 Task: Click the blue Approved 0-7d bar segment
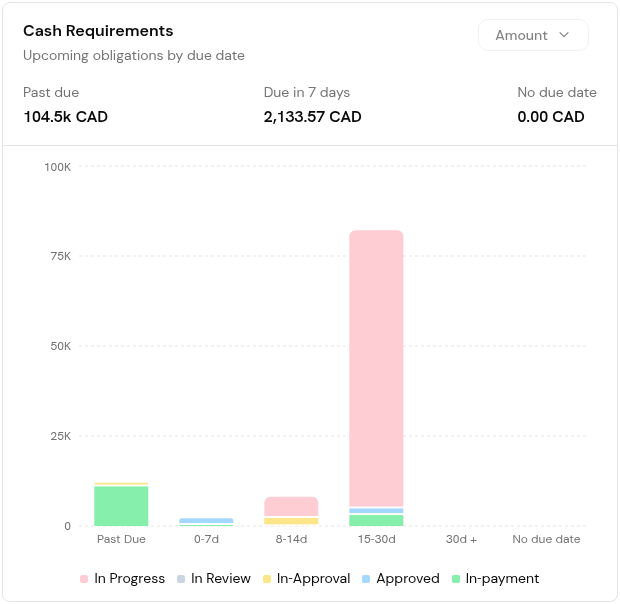tap(206, 521)
